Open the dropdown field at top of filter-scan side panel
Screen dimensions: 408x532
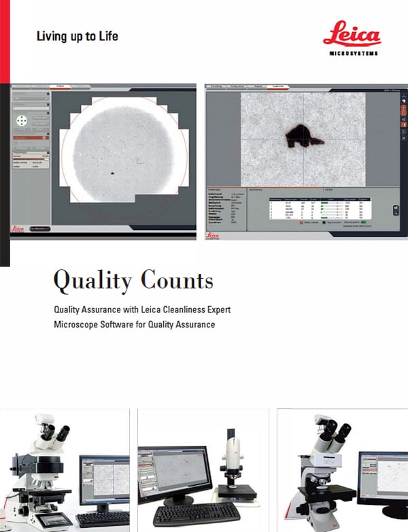pos(31,99)
